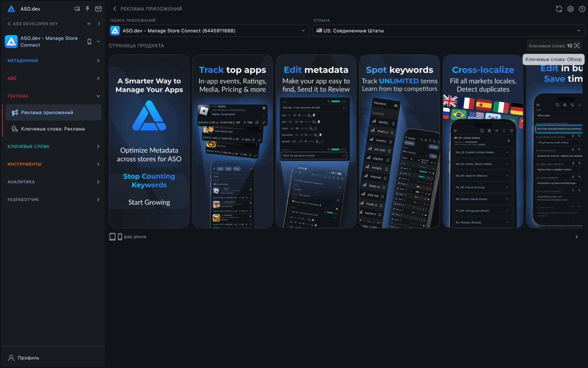Screen dimensions: 588x368
Task: Open settings via the gear icon
Action: 570,9
